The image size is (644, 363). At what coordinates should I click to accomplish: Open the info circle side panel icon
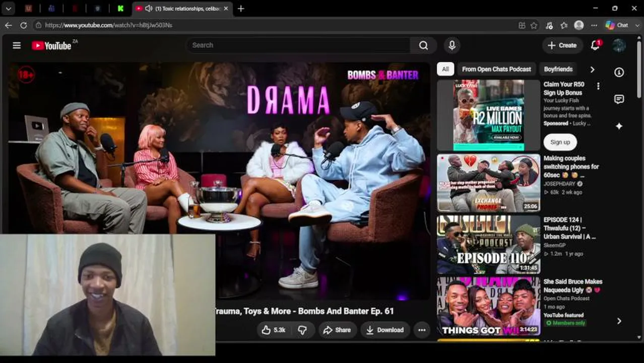pos(619,72)
